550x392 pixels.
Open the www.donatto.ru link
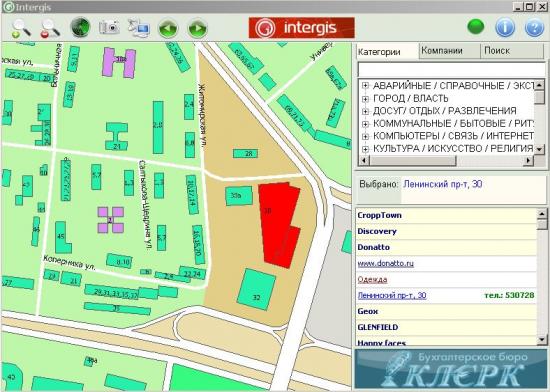(385, 263)
